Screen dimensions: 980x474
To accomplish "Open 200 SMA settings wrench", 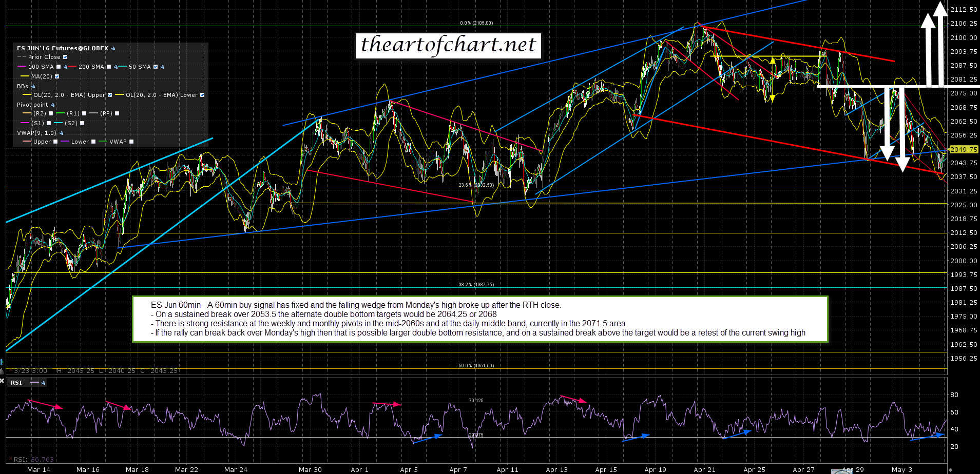I will (x=116, y=67).
